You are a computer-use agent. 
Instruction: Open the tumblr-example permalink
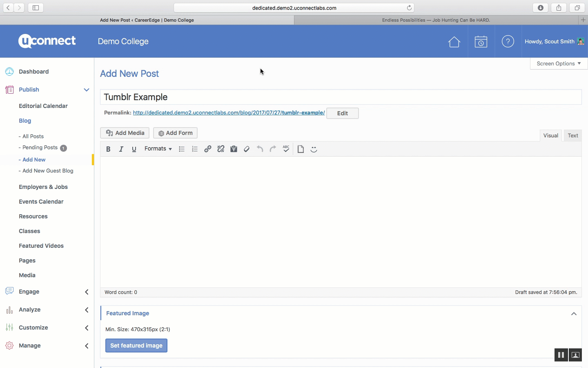coord(229,113)
